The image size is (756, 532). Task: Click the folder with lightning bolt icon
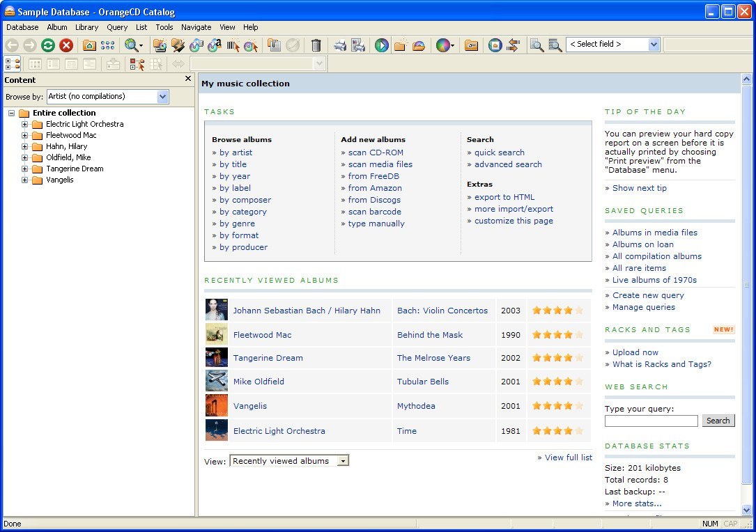coord(178,45)
